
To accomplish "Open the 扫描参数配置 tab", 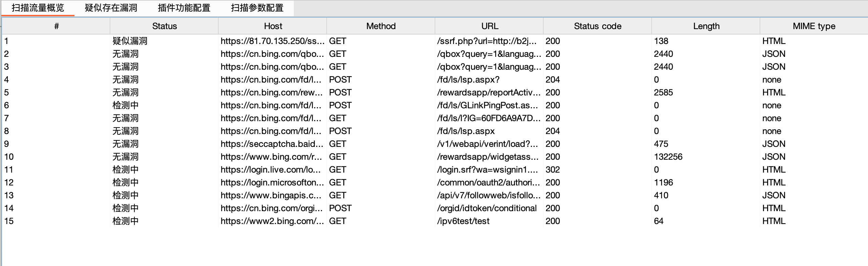I will pyautogui.click(x=257, y=8).
